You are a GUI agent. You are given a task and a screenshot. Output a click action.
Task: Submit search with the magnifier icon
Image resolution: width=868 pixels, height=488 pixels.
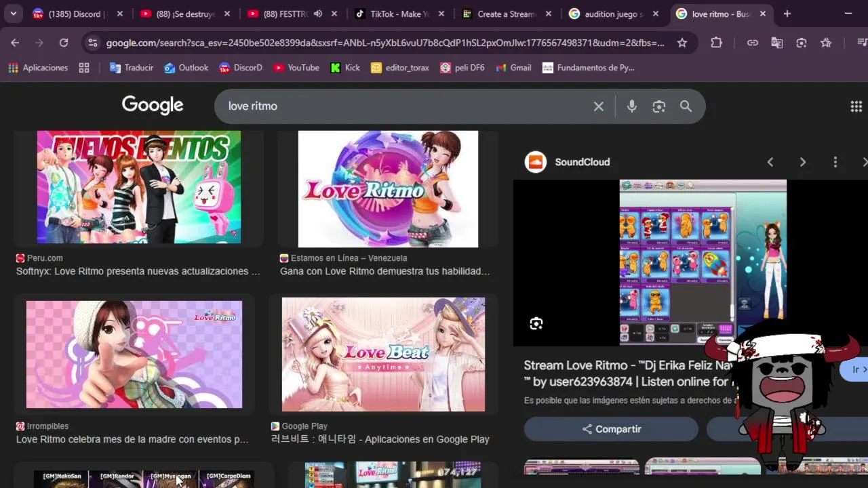pyautogui.click(x=686, y=106)
